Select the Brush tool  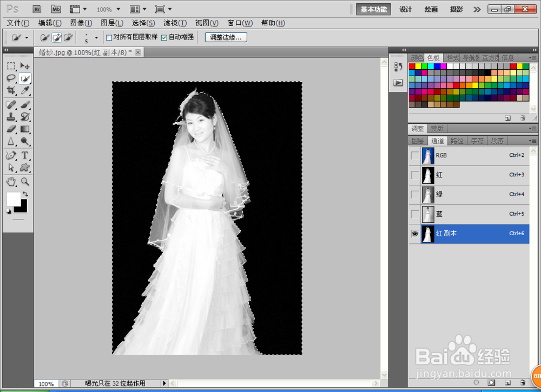coord(25,104)
